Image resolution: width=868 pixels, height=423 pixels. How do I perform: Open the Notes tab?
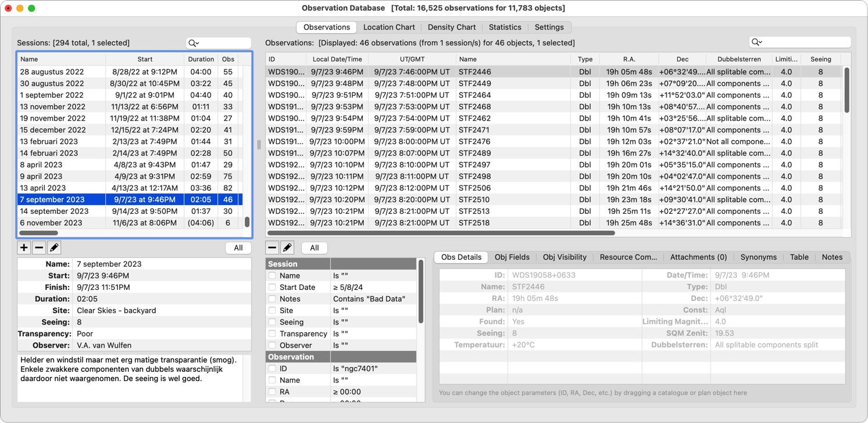tap(832, 257)
